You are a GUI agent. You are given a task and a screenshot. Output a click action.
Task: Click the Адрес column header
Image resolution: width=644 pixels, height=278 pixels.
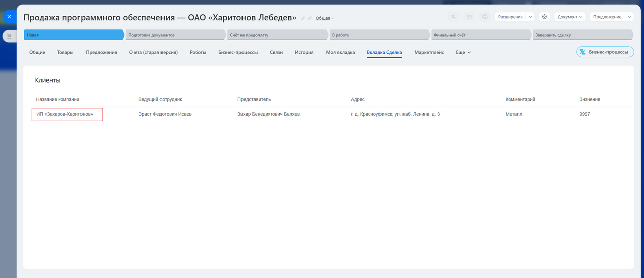tap(358, 99)
